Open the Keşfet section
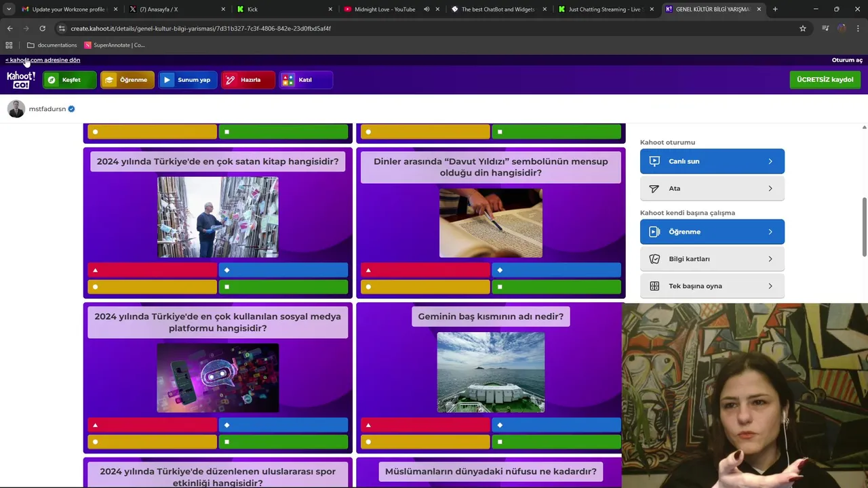Screen dimensions: 868x488 pos(70,80)
